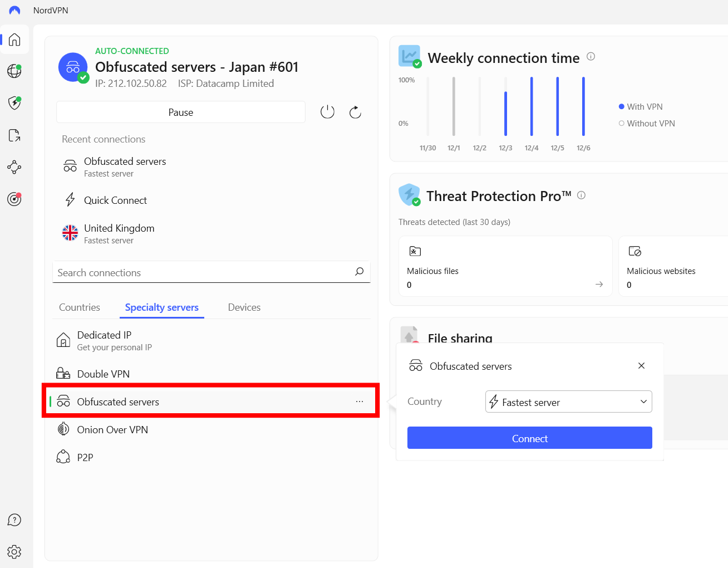
Task: Switch to the Countries tab
Action: tap(80, 307)
